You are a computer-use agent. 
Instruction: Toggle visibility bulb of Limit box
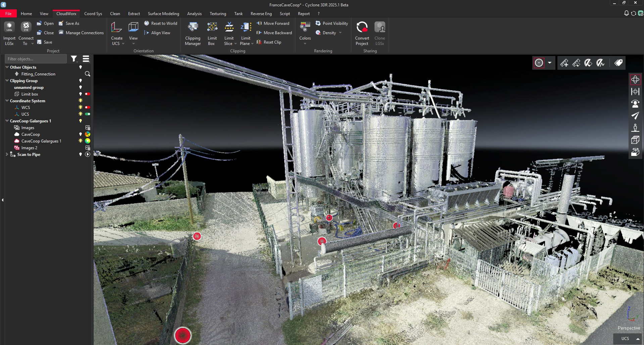[x=80, y=94]
